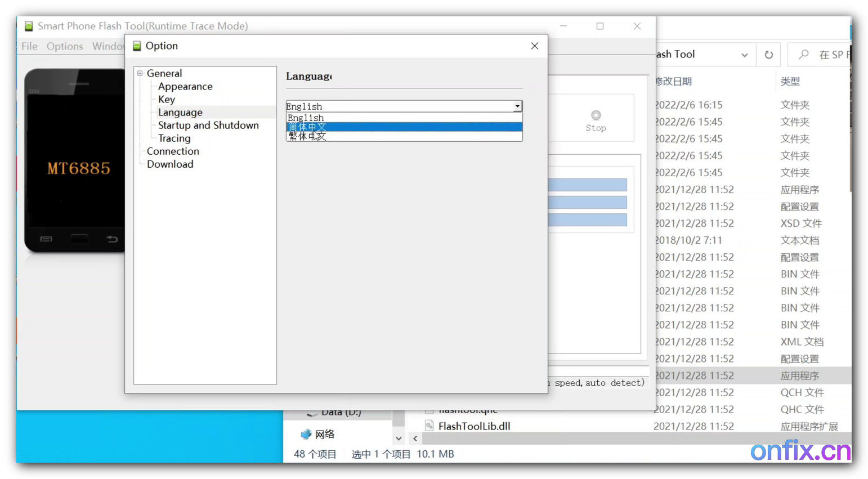
Task: Sort files by 类型 column
Action: click(x=790, y=81)
